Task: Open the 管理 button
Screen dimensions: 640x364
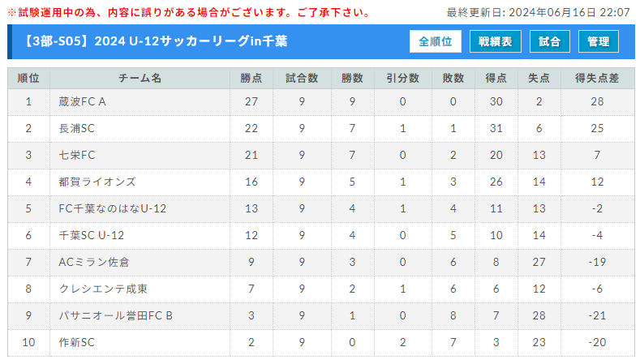Action: 598,41
